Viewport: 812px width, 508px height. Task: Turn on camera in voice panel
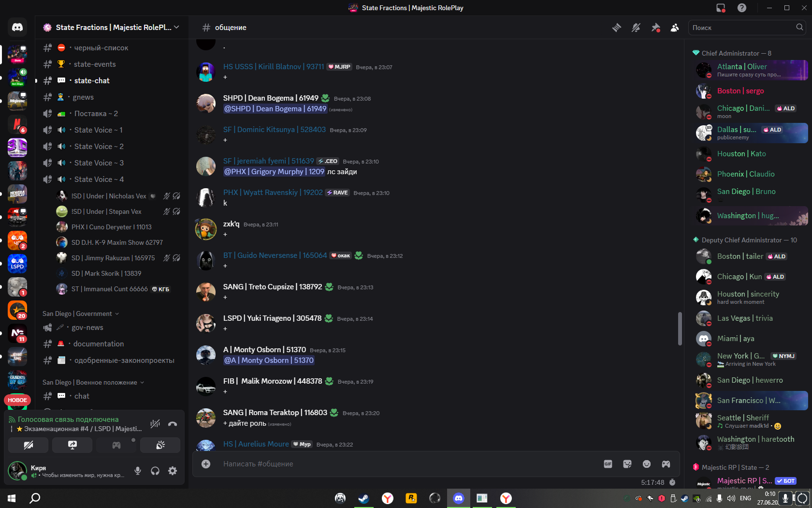tap(29, 445)
